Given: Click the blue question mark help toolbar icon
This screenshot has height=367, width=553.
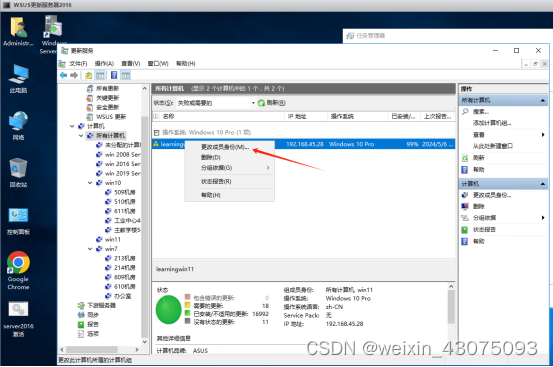Looking at the screenshot, I should pos(114,75).
